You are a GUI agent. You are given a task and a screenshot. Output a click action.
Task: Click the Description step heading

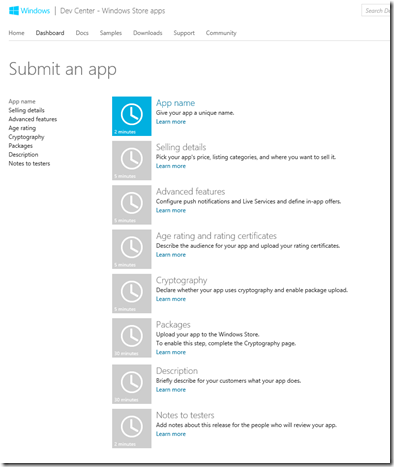(x=177, y=371)
